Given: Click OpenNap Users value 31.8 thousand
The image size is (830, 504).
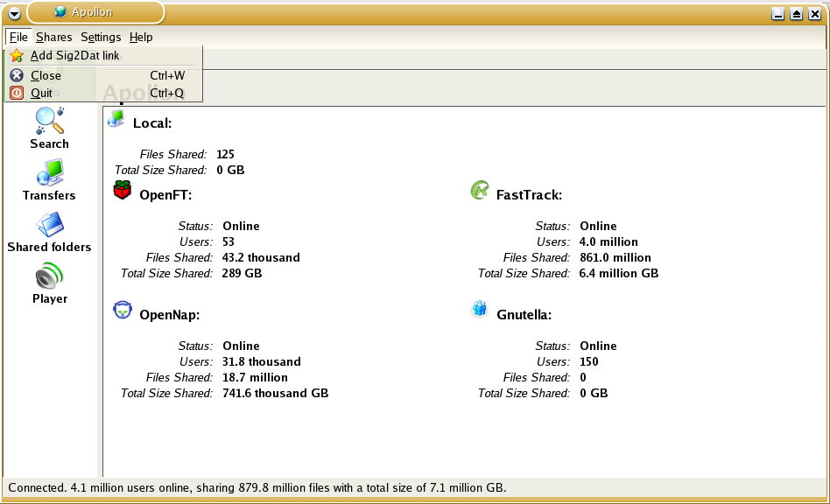Looking at the screenshot, I should pyautogui.click(x=262, y=361).
